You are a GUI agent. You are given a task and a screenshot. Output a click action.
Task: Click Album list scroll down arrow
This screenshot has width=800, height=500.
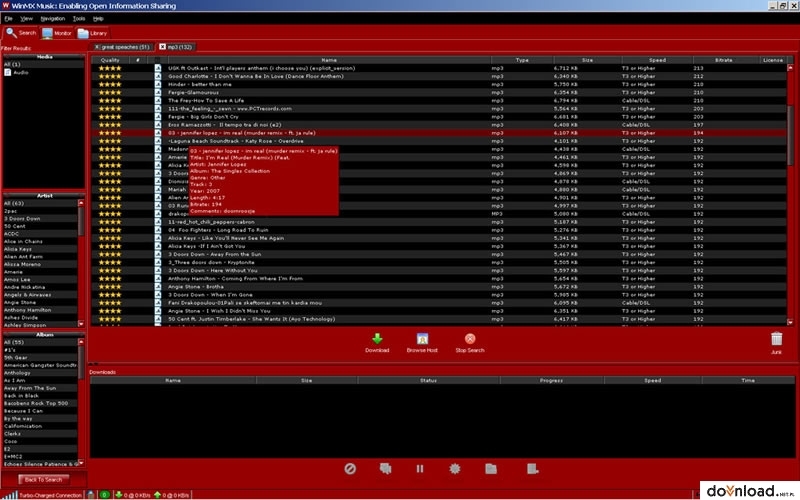click(x=81, y=463)
